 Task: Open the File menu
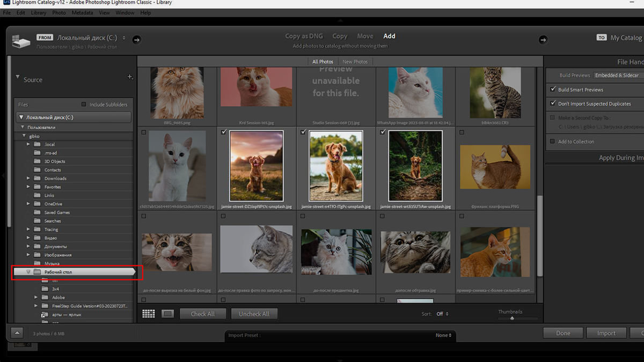pyautogui.click(x=7, y=12)
